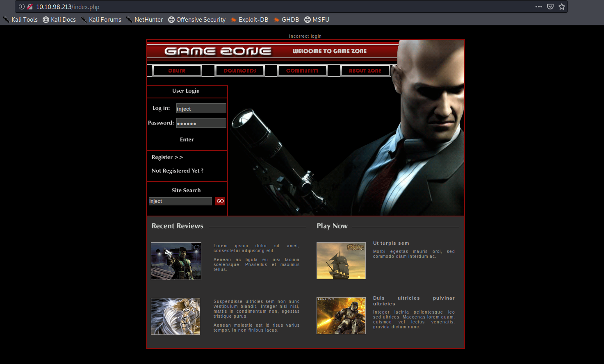Click the 'Morbi egestas mauris orci' paragraph
Viewport: 604px width, 364px height.
pos(414,254)
